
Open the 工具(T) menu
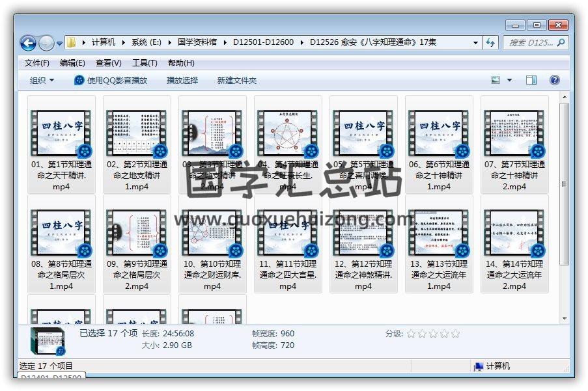pyautogui.click(x=145, y=63)
